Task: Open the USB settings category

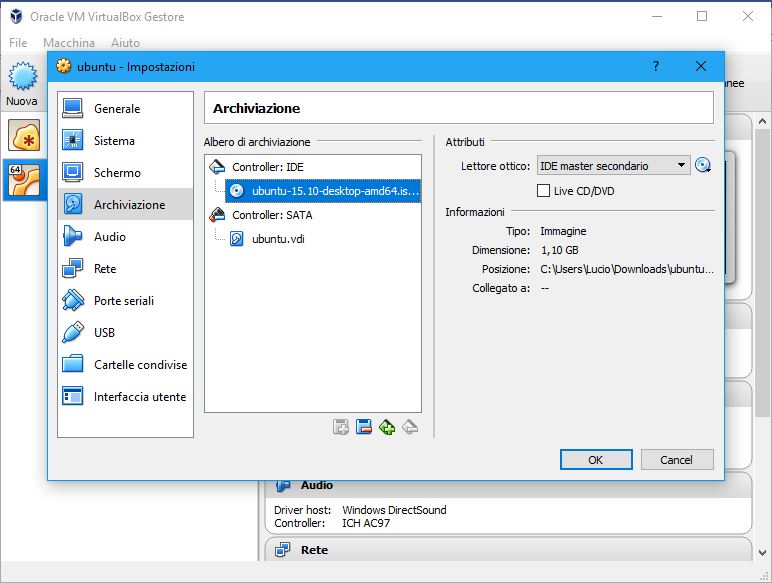Action: pos(125,332)
